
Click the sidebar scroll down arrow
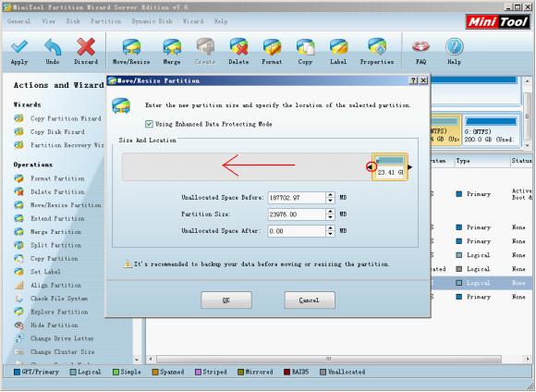click(x=137, y=360)
